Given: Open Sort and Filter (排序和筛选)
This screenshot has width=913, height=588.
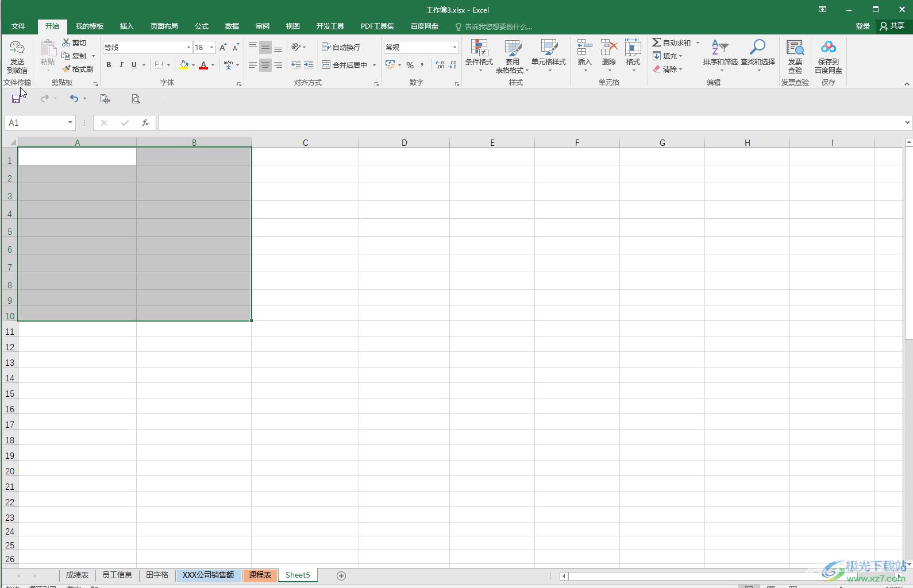Looking at the screenshot, I should click(720, 56).
